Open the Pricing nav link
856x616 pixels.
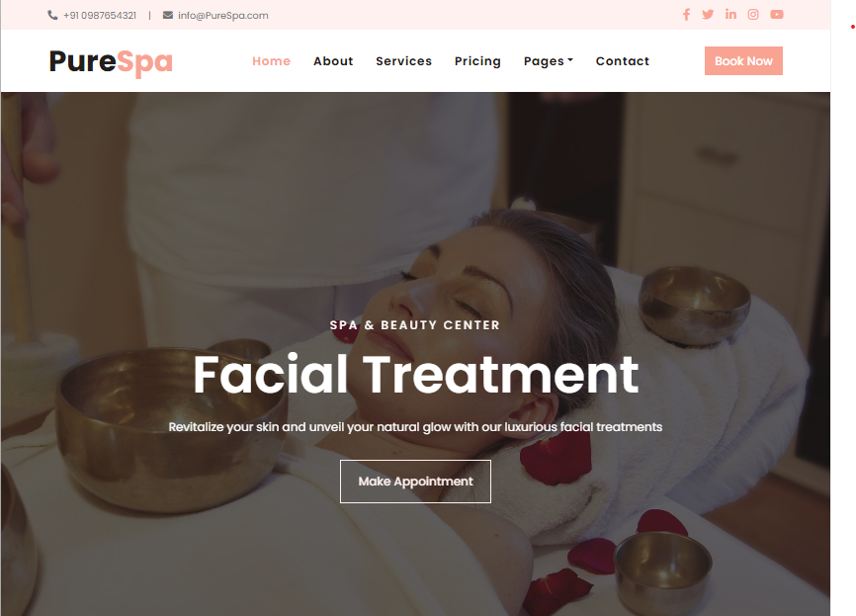(x=477, y=61)
